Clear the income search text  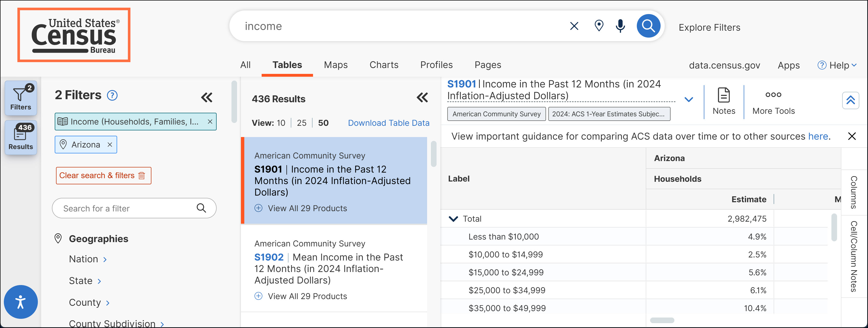[574, 26]
